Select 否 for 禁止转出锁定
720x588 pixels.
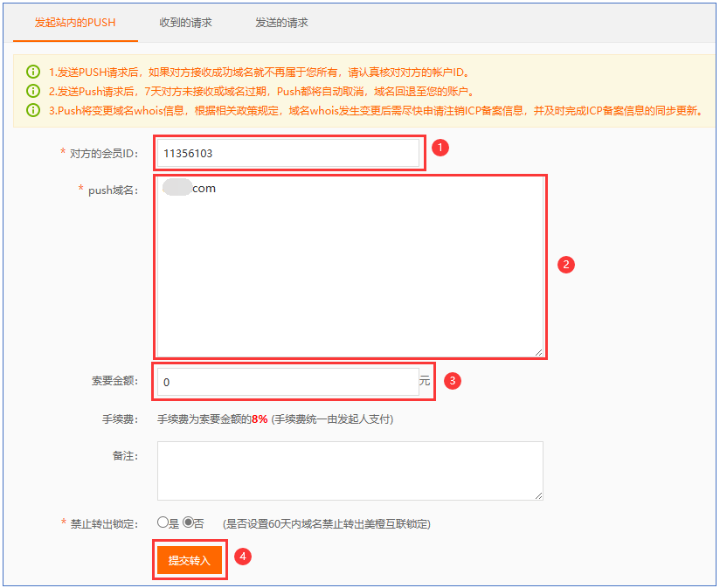[x=188, y=522]
